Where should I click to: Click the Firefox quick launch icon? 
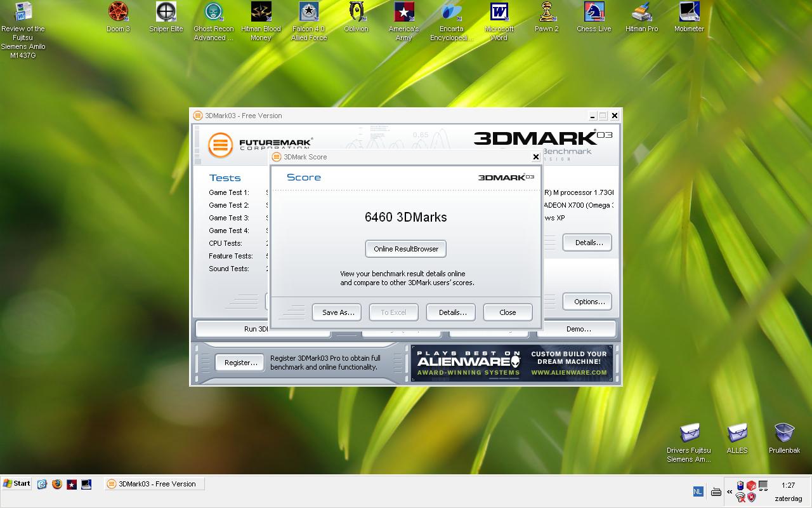pos(57,484)
